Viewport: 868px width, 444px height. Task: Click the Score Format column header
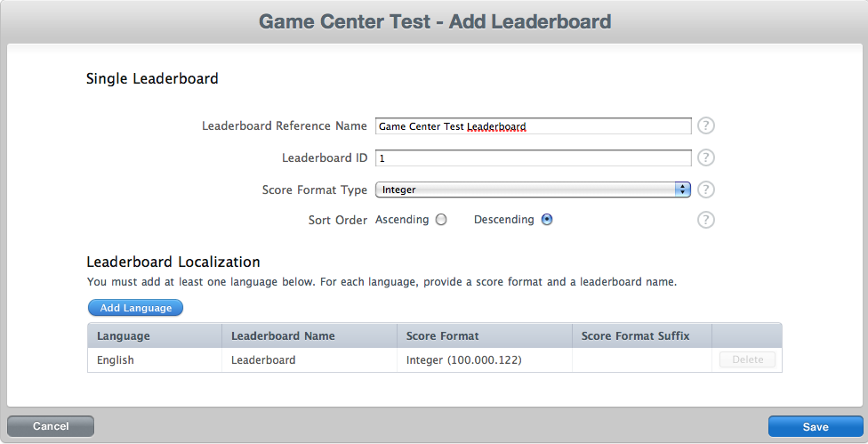pos(485,336)
